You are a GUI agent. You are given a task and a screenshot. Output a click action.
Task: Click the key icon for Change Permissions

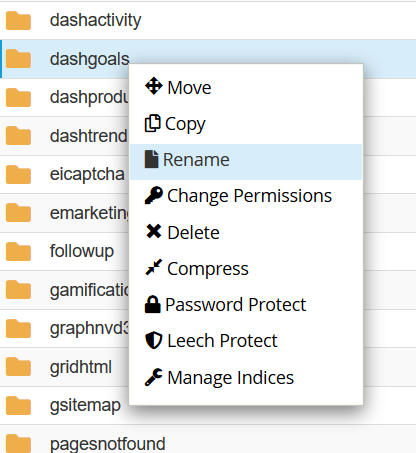154,195
